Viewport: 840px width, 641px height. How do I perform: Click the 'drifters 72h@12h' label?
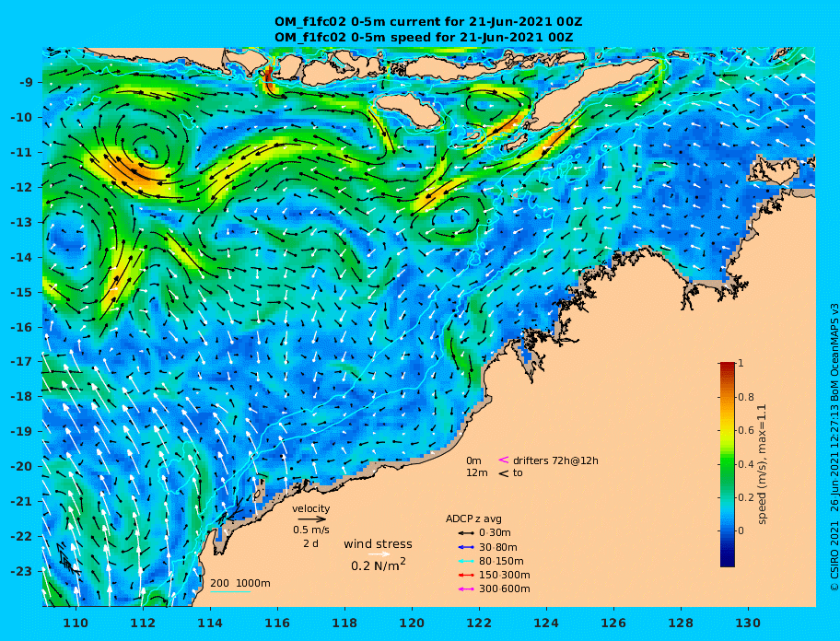coord(555,460)
